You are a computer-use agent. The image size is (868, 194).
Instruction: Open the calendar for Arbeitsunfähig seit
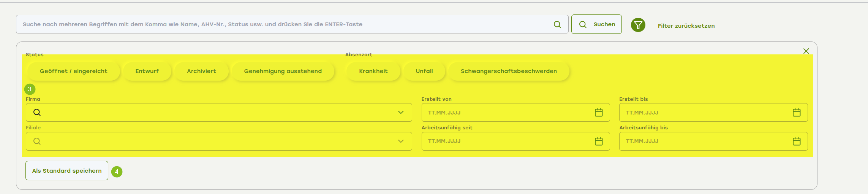pos(599,141)
